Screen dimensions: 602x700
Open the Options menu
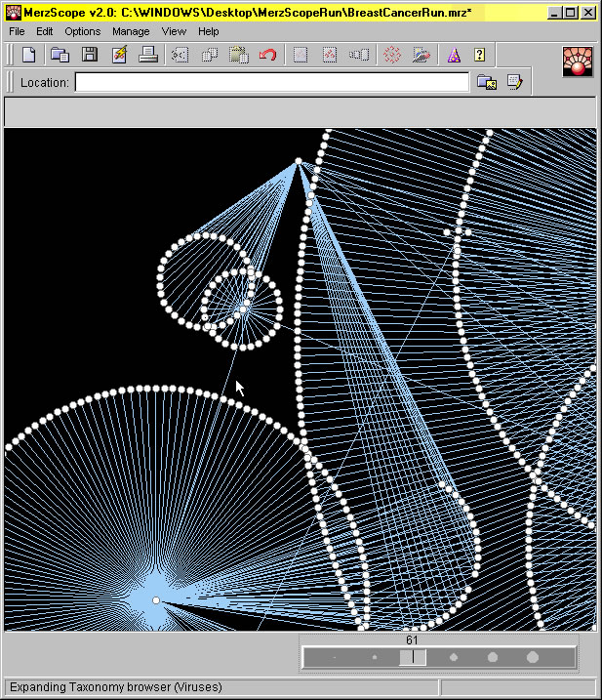[x=83, y=31]
